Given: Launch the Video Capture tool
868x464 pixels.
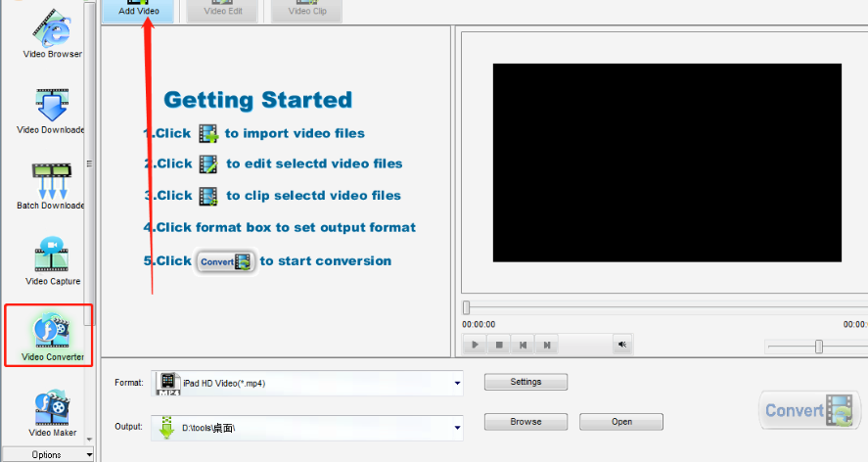Looking at the screenshot, I should click(x=52, y=261).
